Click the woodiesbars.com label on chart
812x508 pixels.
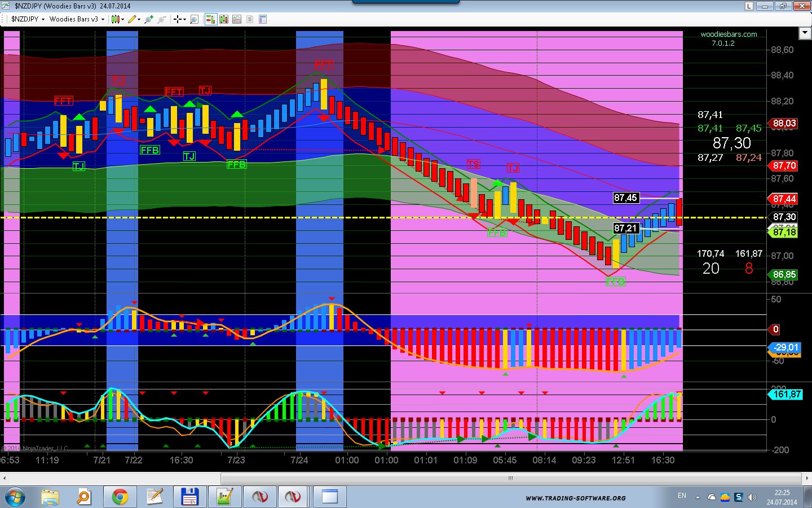pos(729,34)
